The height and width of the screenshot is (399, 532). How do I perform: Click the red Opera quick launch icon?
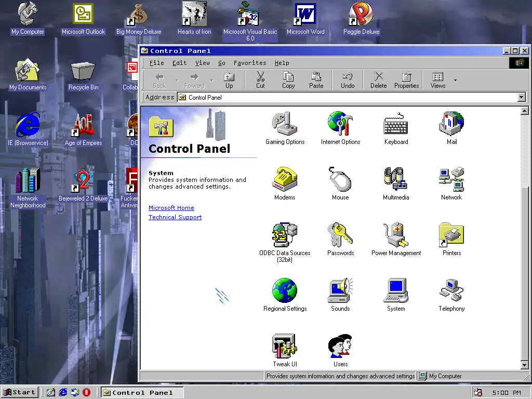87,393
